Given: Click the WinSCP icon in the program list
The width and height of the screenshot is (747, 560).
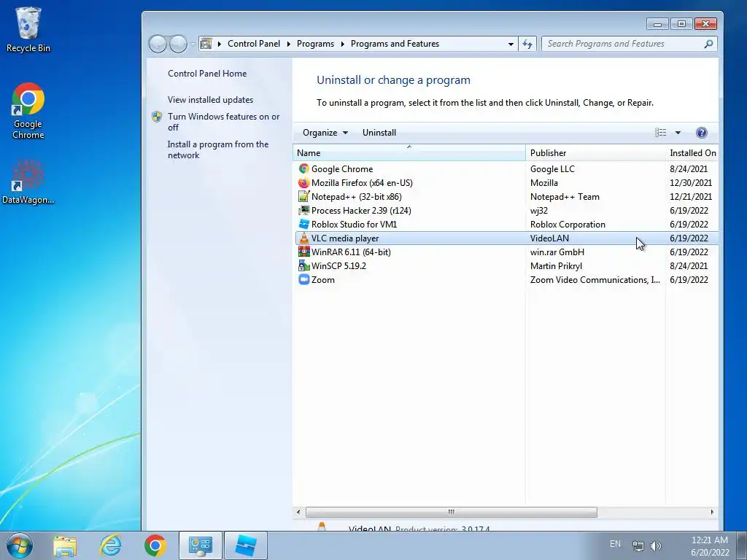Looking at the screenshot, I should click(303, 265).
